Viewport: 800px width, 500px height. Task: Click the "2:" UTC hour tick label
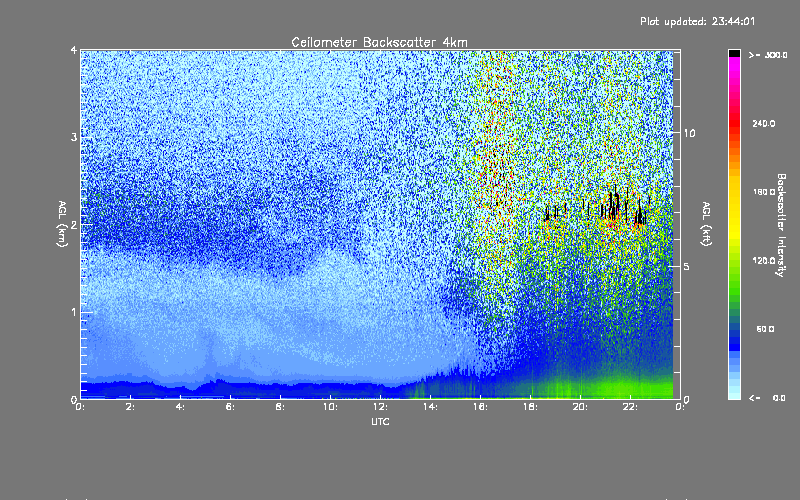(130, 407)
